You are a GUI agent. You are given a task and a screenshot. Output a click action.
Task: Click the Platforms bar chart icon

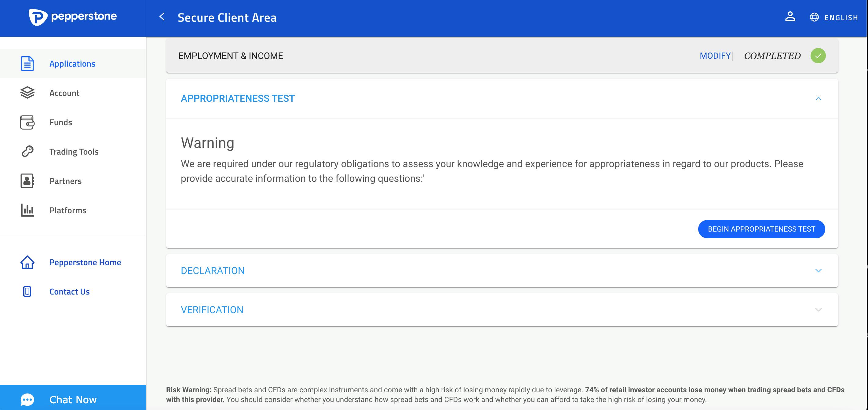27,210
